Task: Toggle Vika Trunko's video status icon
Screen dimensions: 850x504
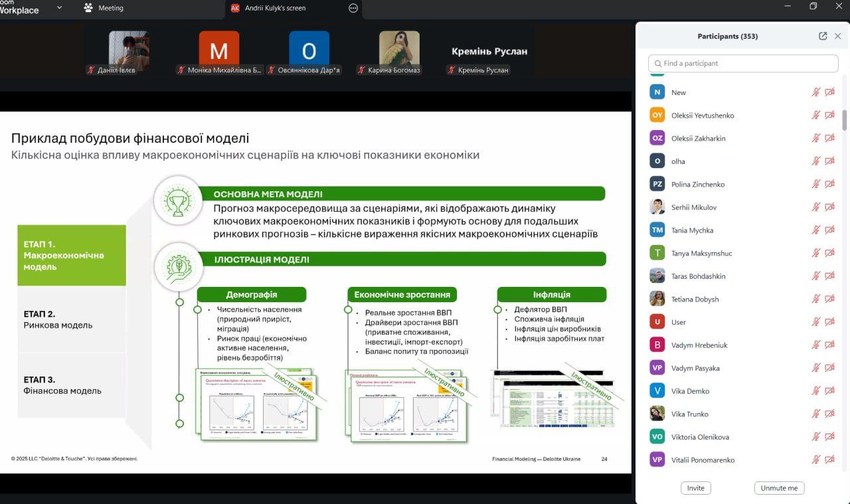Action: tap(829, 414)
